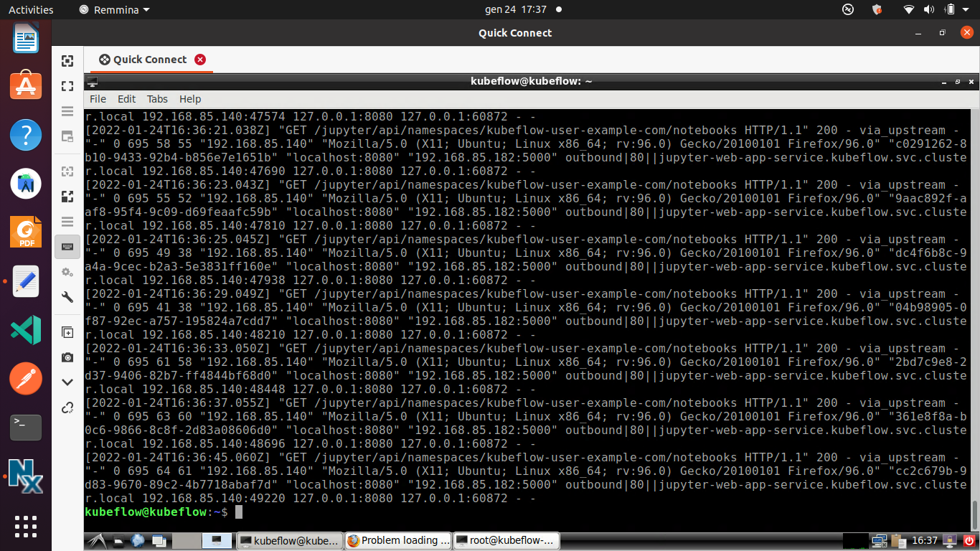Toggle keyboard grab for the remote session
Viewport: 980px width, 551px height.
pyautogui.click(x=67, y=246)
